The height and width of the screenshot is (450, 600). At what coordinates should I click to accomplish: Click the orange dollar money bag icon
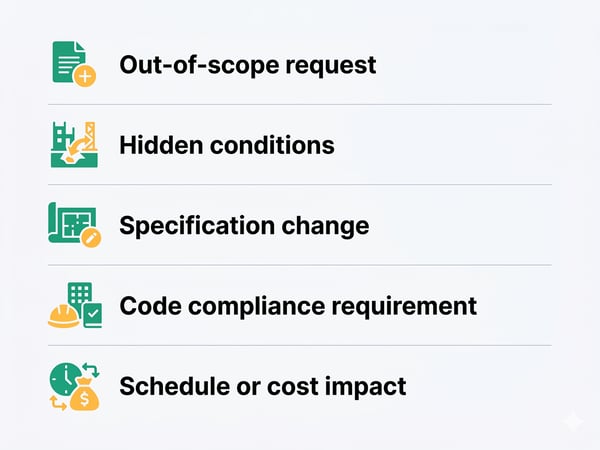85,397
